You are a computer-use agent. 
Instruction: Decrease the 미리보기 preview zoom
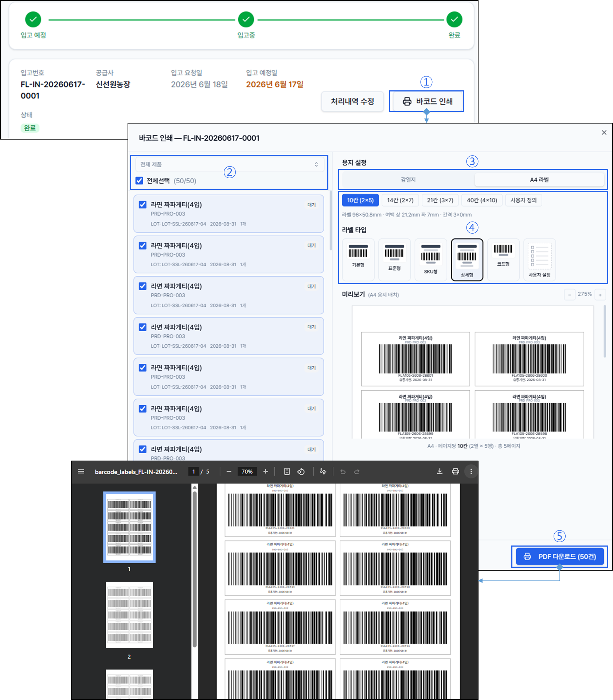(x=570, y=294)
